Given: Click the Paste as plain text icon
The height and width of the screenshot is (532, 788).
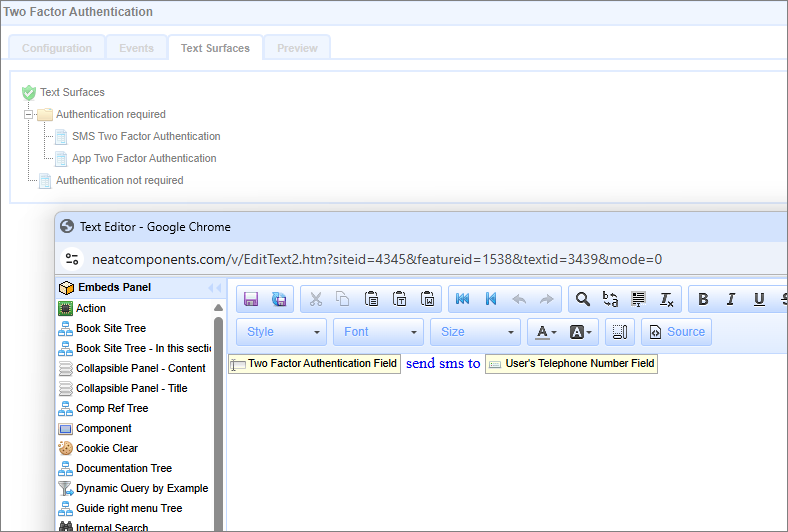Looking at the screenshot, I should coord(399,299).
